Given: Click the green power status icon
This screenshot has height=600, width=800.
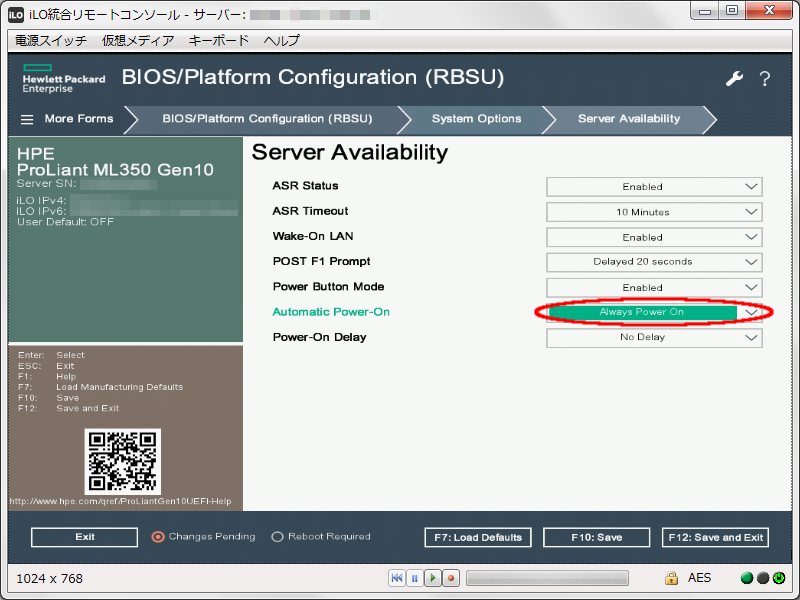Looking at the screenshot, I should click(x=779, y=578).
